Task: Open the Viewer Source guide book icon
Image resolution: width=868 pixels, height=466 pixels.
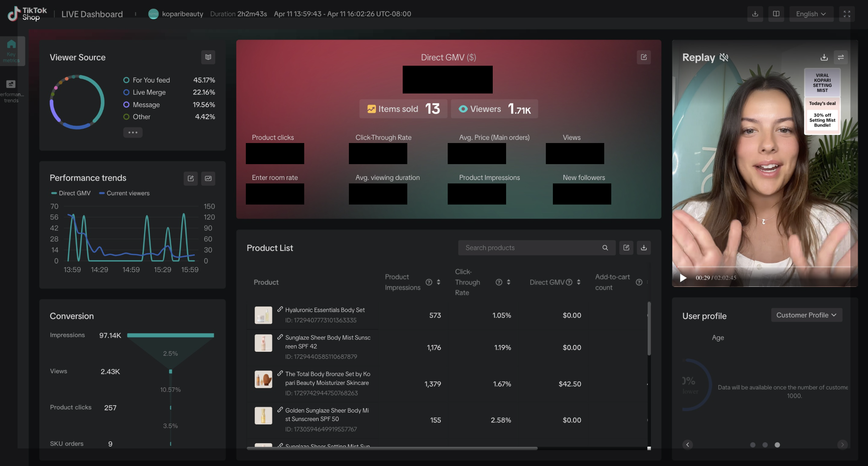Action: click(x=208, y=57)
